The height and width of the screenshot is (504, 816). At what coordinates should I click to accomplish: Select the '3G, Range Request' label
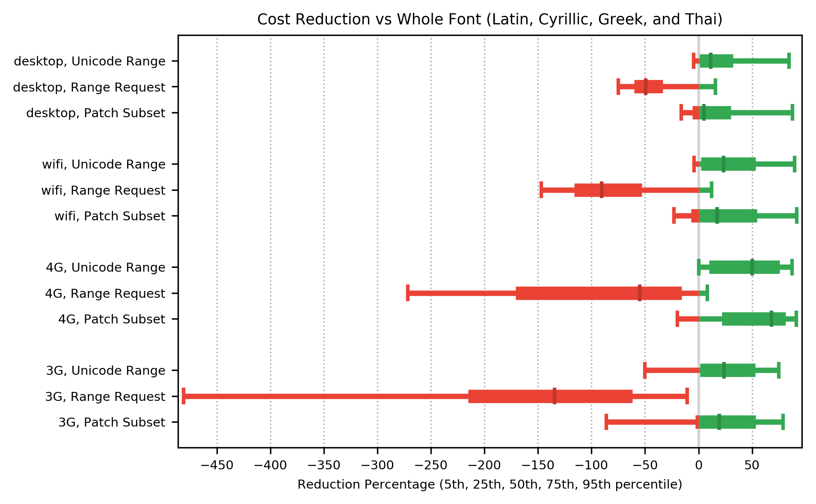tap(105, 397)
